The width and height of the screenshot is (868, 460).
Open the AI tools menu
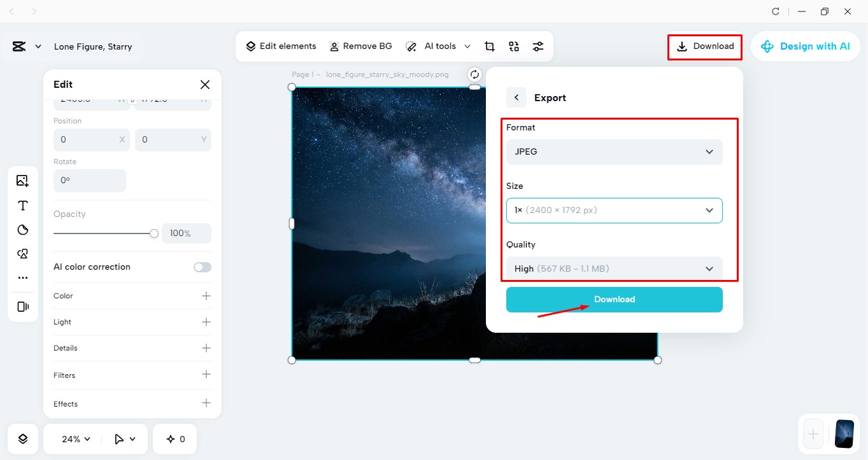pos(439,46)
